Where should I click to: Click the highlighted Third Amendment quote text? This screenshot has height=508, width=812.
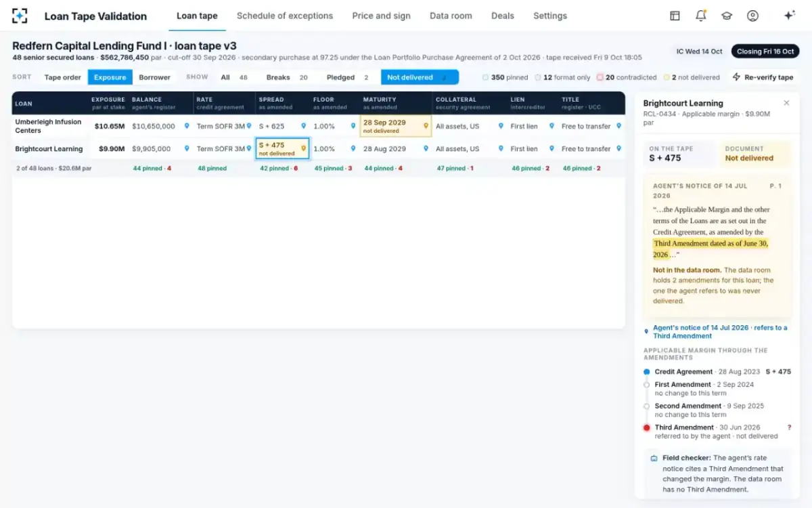click(x=710, y=249)
